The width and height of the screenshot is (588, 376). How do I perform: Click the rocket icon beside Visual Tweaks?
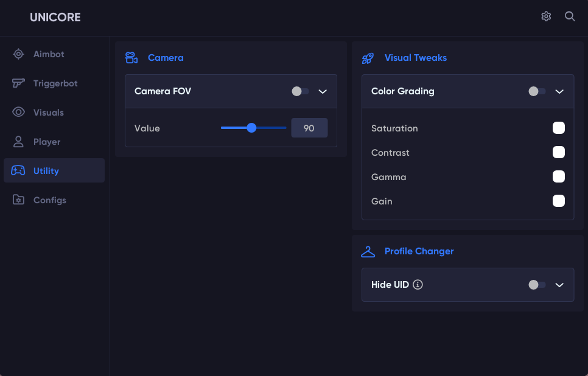point(368,58)
